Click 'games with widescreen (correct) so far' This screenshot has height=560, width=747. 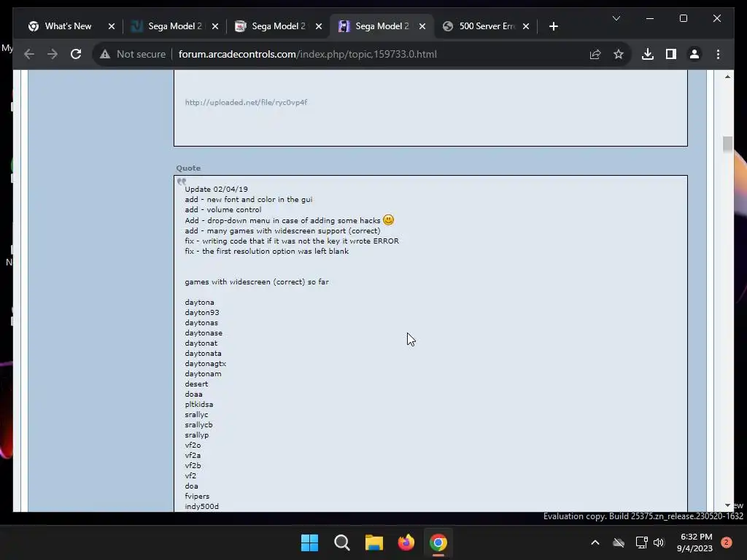[257, 282]
